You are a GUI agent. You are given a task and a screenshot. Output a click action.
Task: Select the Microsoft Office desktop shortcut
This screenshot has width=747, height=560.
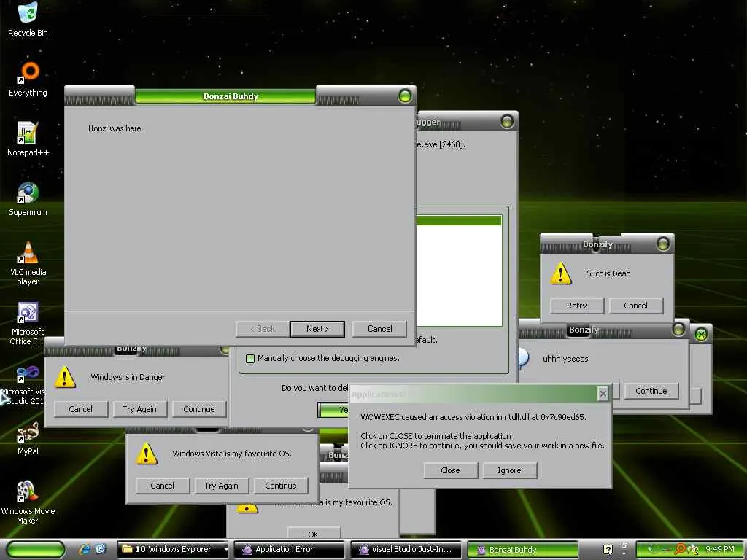pos(28,323)
